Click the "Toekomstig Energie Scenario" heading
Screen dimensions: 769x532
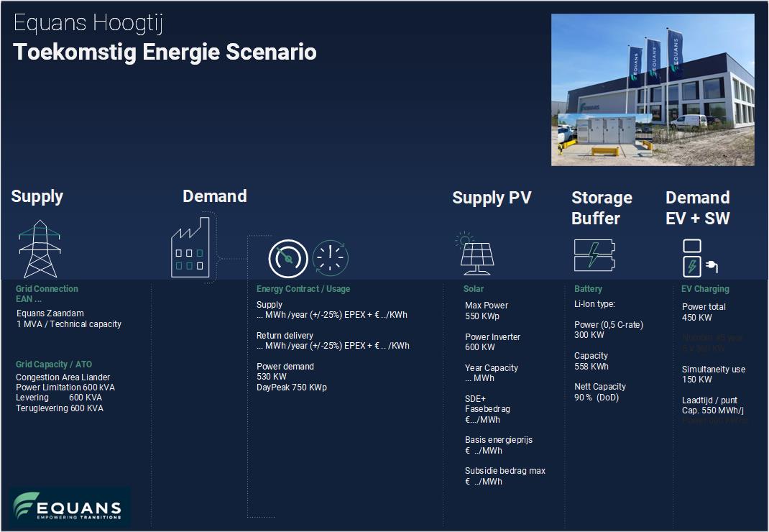(x=165, y=52)
